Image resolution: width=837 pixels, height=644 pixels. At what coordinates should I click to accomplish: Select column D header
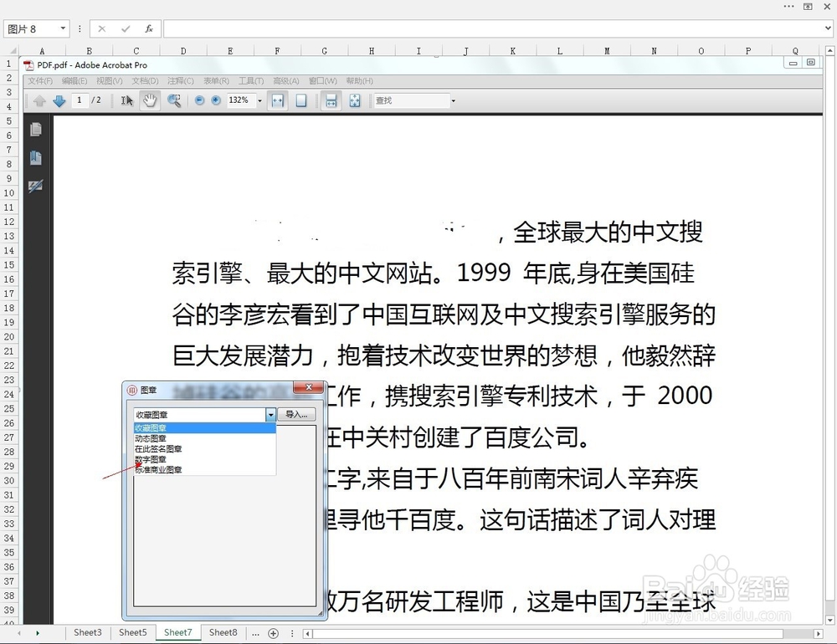click(183, 51)
